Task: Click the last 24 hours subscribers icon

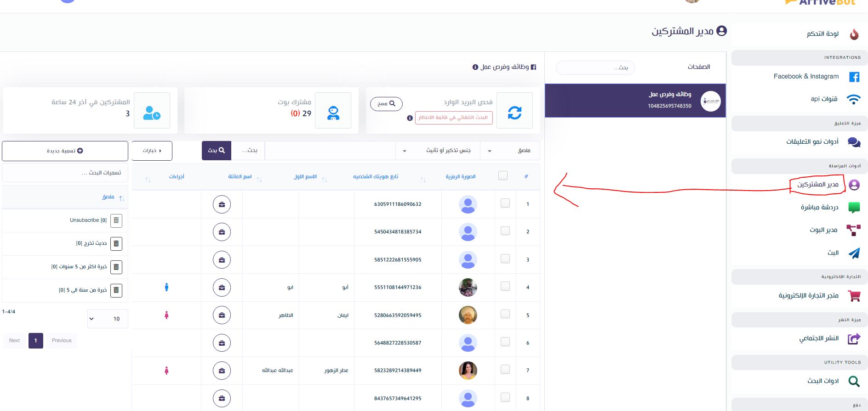Action: coord(152,111)
